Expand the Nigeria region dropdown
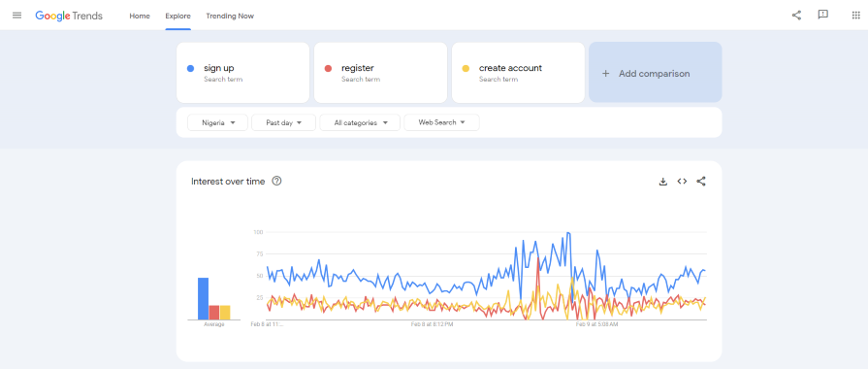The image size is (868, 369). point(217,122)
